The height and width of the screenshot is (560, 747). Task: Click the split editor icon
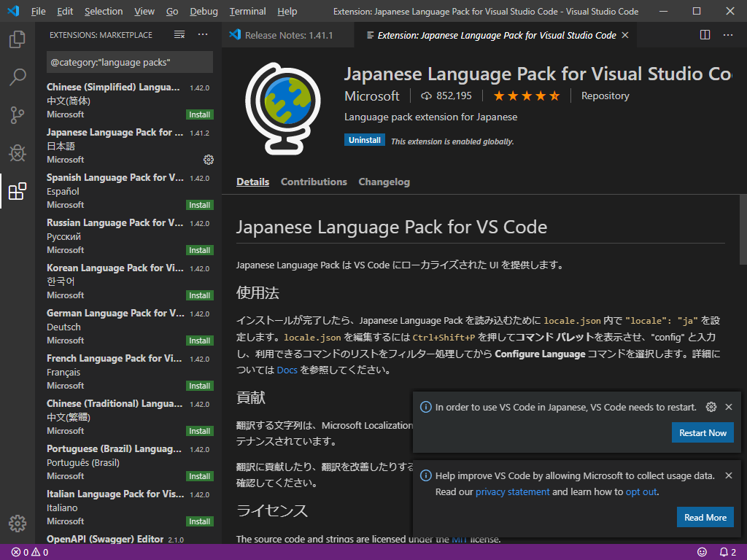pos(705,35)
